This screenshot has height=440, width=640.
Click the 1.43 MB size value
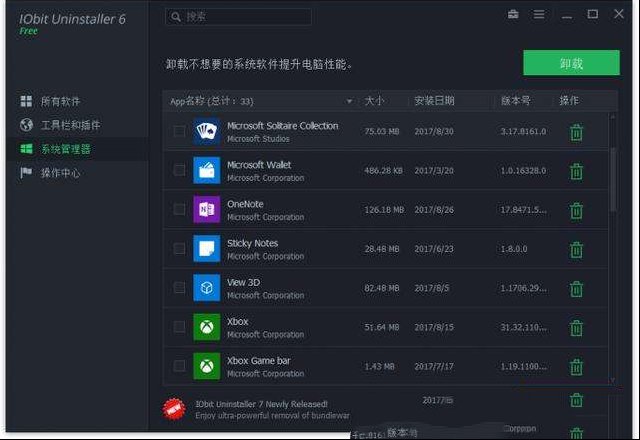coord(379,367)
